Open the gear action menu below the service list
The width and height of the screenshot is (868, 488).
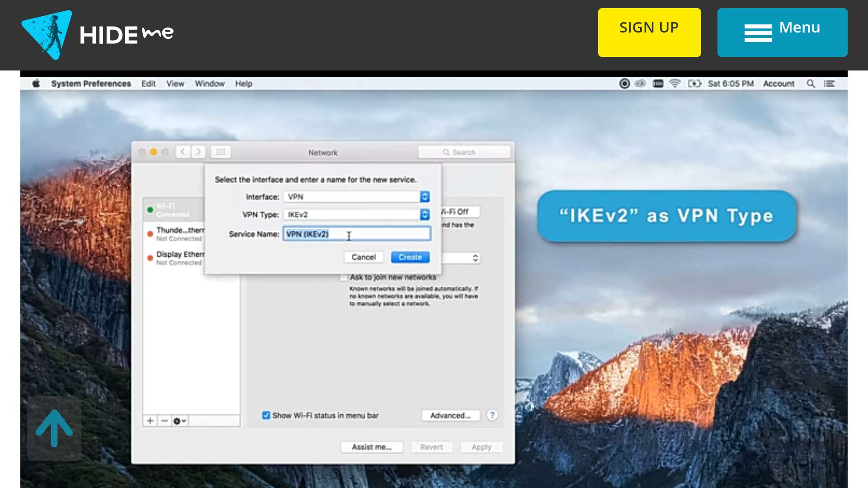[x=179, y=421]
